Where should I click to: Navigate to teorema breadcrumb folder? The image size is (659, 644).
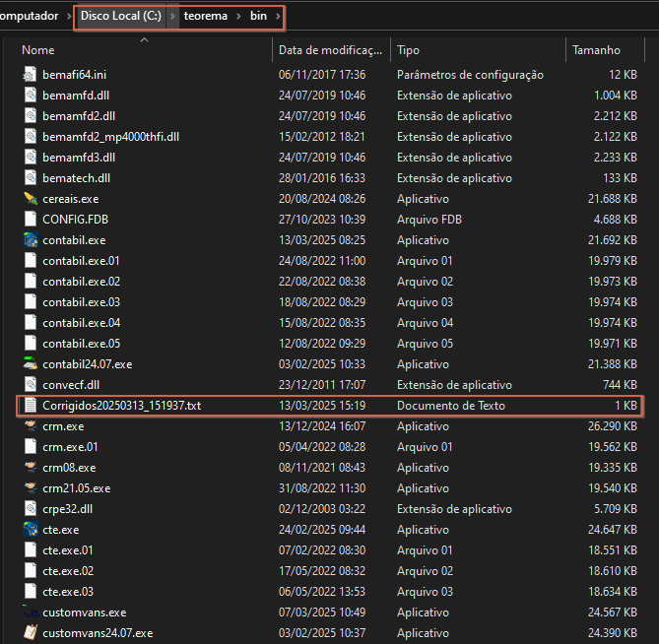pos(206,16)
